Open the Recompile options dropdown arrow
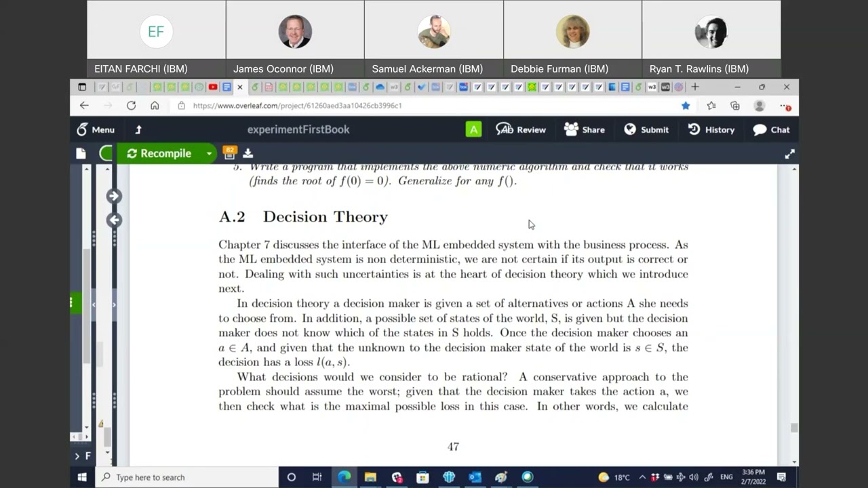868x488 pixels. (209, 153)
